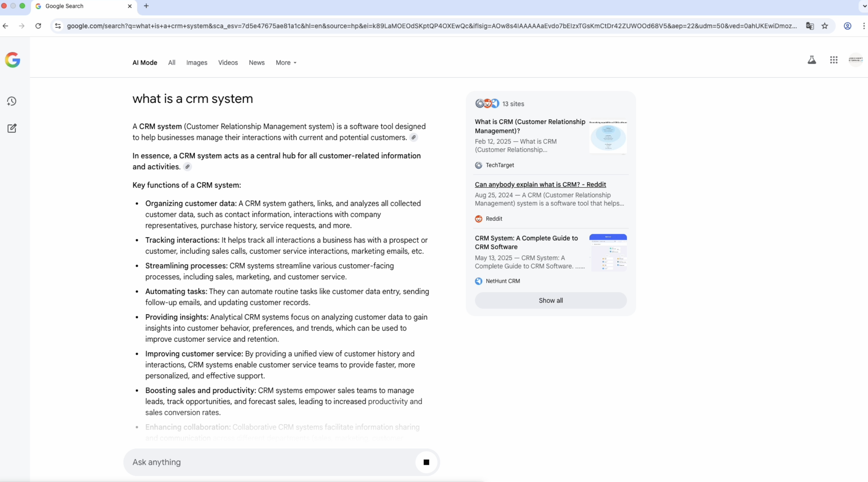
Task: Open 'Can anybody explain what is CRM? - Reddit'
Action: (x=540, y=185)
